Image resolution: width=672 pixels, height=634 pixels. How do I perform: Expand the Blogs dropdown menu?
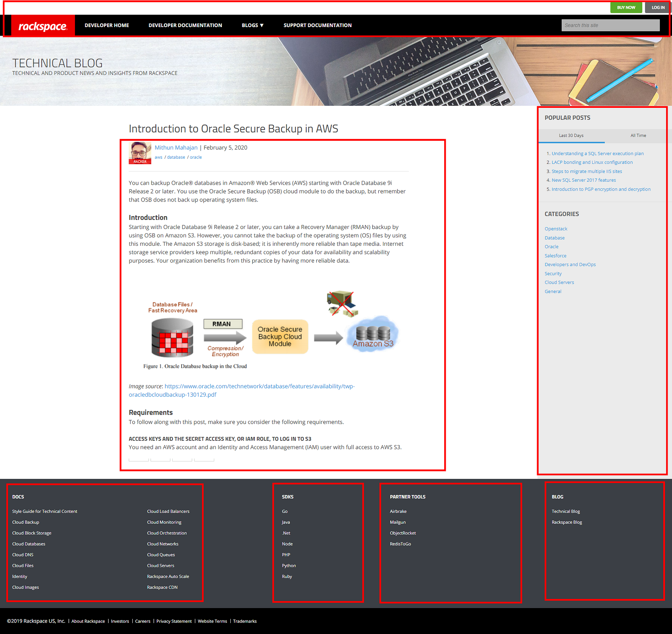tap(253, 25)
